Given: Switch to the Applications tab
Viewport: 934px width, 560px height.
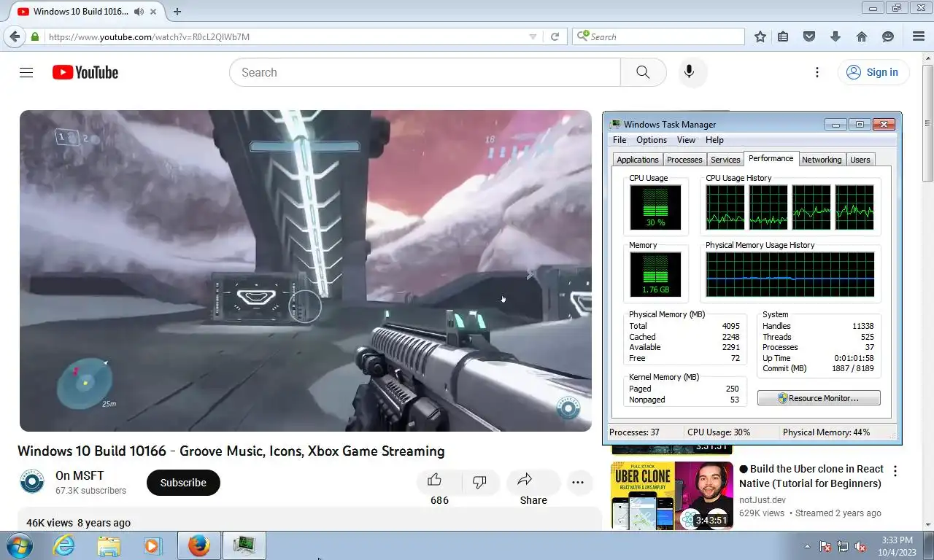Looking at the screenshot, I should point(637,160).
